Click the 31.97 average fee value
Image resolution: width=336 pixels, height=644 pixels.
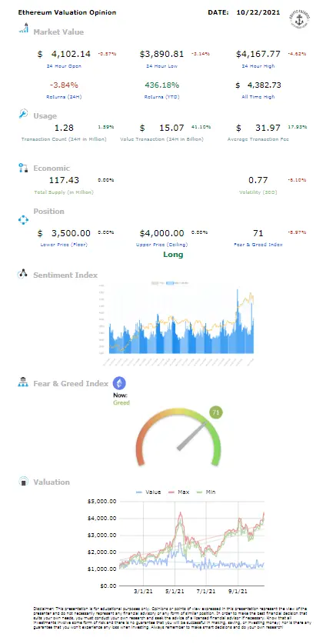[x=268, y=128]
